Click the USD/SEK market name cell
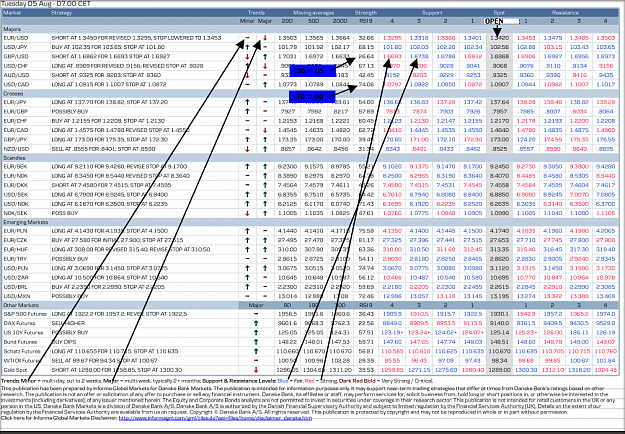Screen dimensions: 625x434 point(26,194)
